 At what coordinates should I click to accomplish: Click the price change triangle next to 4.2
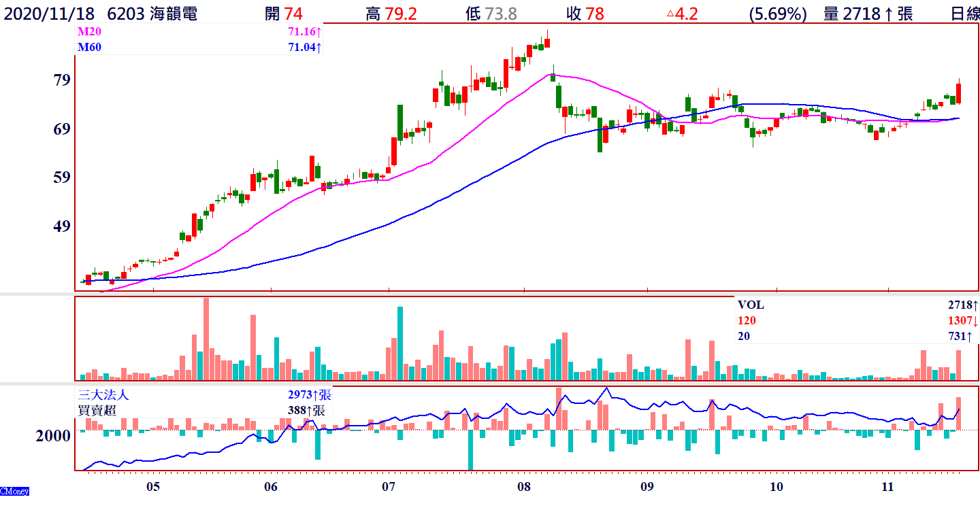pos(670,13)
